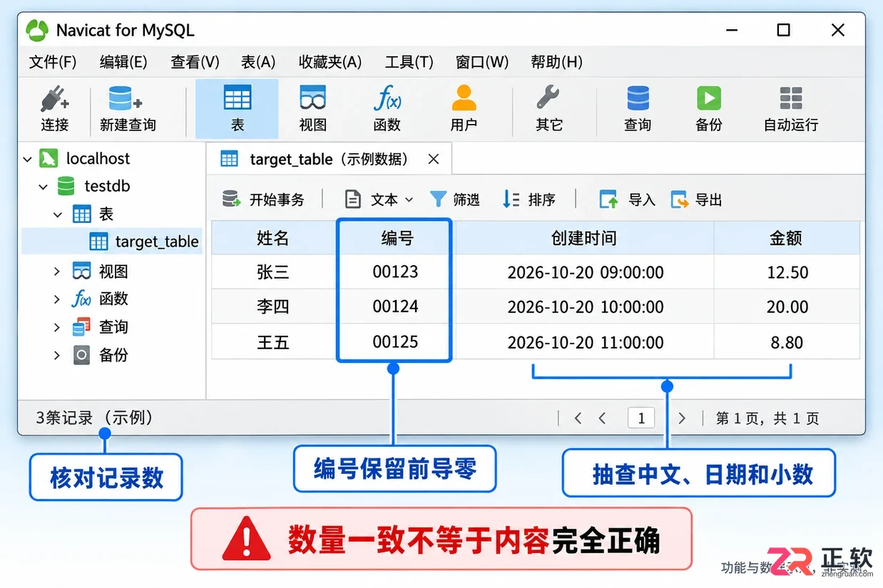Select target_table in the sidebar tree

(x=112, y=242)
